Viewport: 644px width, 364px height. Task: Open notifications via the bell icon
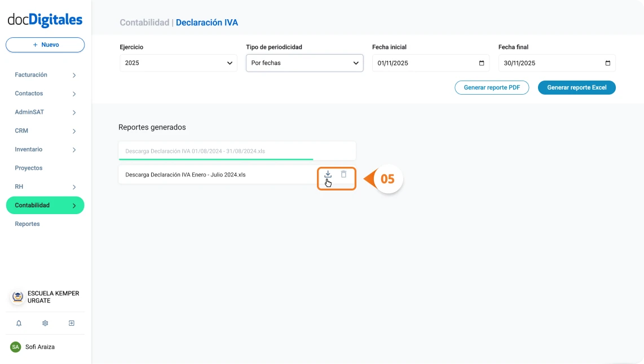(19, 323)
